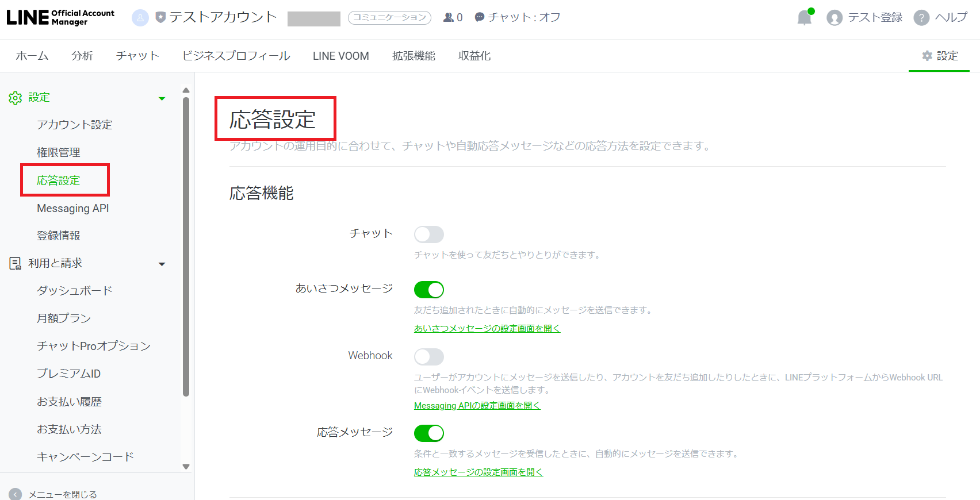The image size is (980, 500).
Task: Click the LINE Official Account Manager logo
Action: click(x=60, y=17)
